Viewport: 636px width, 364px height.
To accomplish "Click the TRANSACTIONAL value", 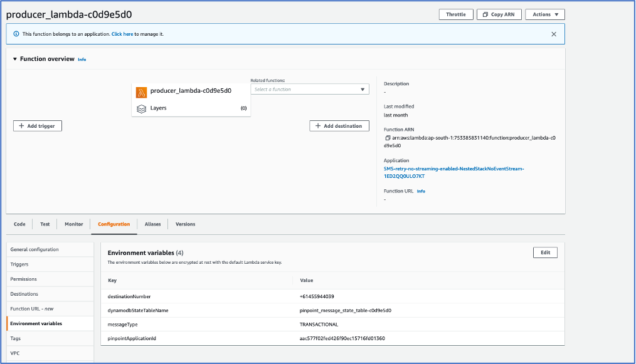I will (319, 325).
